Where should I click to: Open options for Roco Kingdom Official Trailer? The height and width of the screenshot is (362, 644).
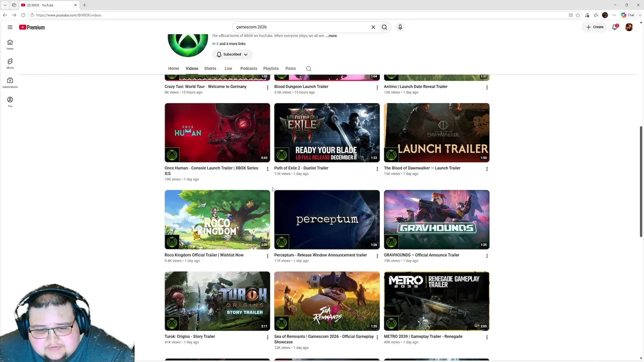coord(267,256)
